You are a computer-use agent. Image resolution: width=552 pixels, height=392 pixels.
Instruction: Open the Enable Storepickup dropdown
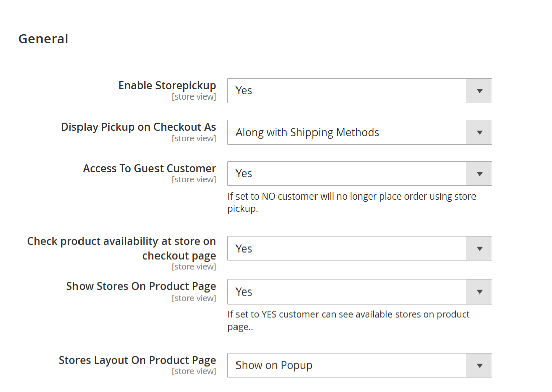(x=359, y=90)
